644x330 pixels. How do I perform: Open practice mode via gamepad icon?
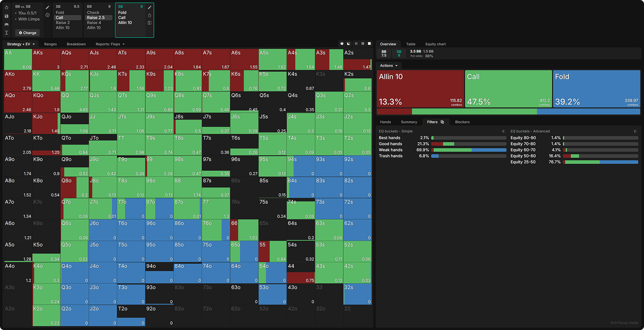pyautogui.click(x=6, y=24)
